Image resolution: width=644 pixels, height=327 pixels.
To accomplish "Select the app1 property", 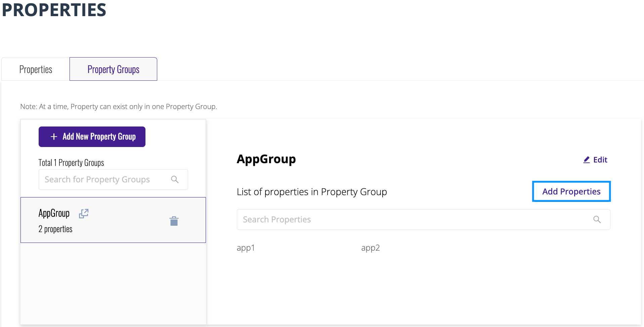I will 246,248.
